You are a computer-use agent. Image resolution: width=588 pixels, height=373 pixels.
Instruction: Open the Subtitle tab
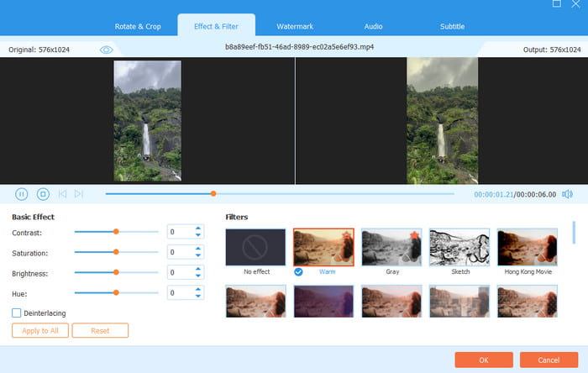click(x=452, y=27)
